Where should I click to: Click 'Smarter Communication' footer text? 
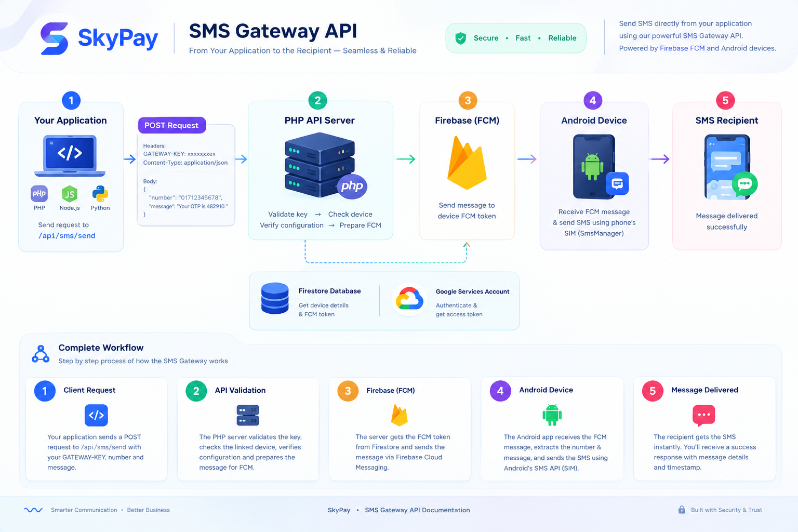coord(84,510)
